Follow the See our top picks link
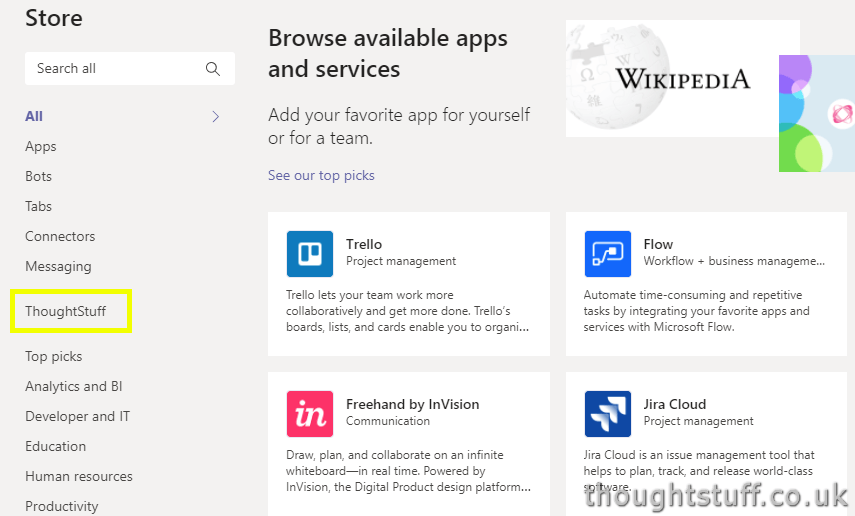This screenshot has width=855, height=516. tap(321, 175)
